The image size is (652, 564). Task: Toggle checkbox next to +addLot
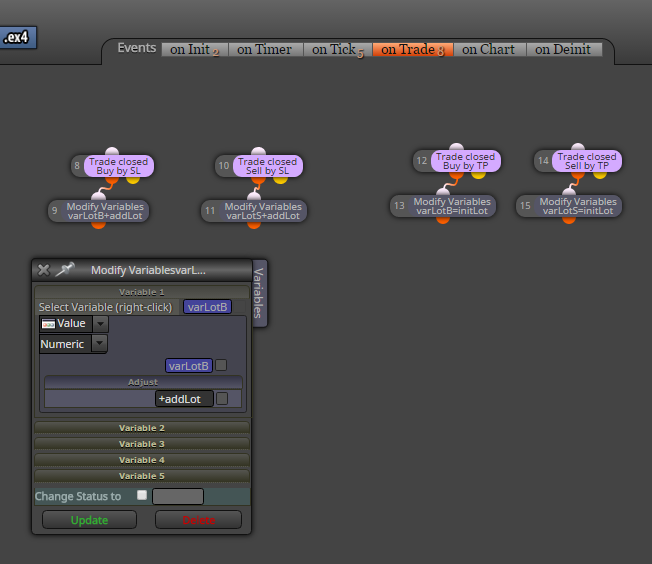(222, 398)
